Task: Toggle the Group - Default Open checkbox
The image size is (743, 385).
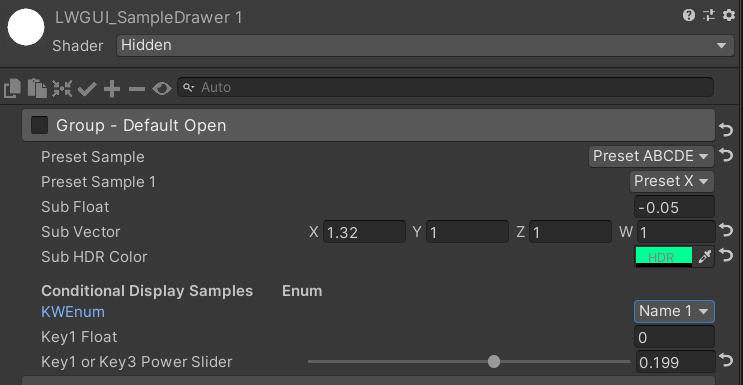Action: 39,126
